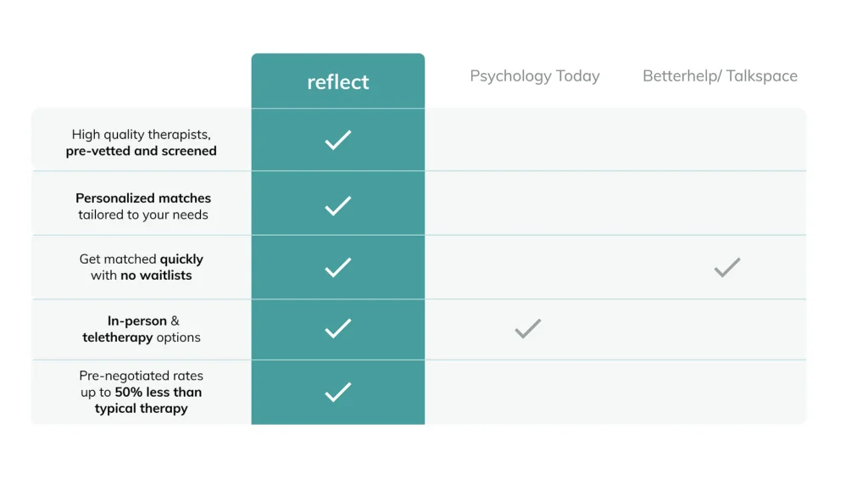Click reflect checkmark for teletherapy options row
The width and height of the screenshot is (868, 485).
tap(337, 328)
